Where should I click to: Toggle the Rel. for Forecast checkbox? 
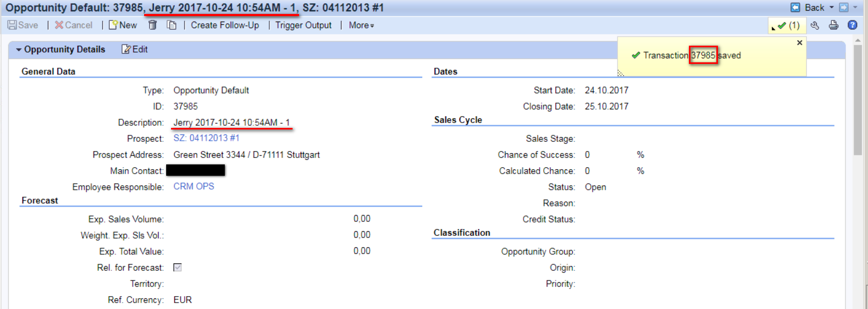tap(177, 267)
